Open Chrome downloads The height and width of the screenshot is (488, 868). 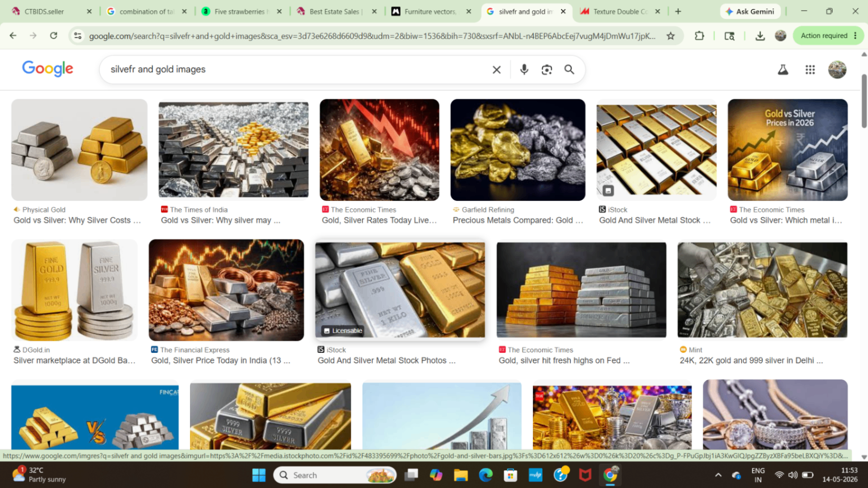760,36
